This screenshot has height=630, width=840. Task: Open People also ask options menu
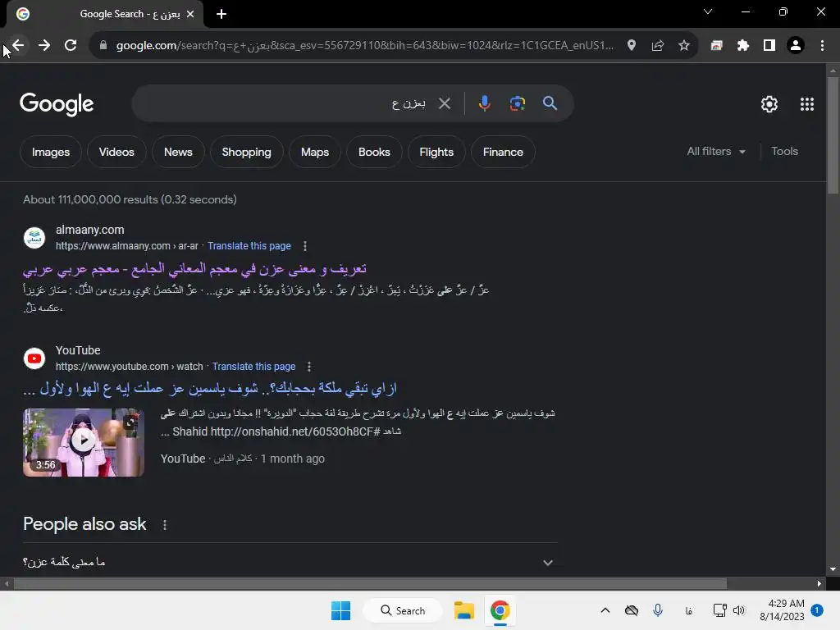pyautogui.click(x=165, y=525)
